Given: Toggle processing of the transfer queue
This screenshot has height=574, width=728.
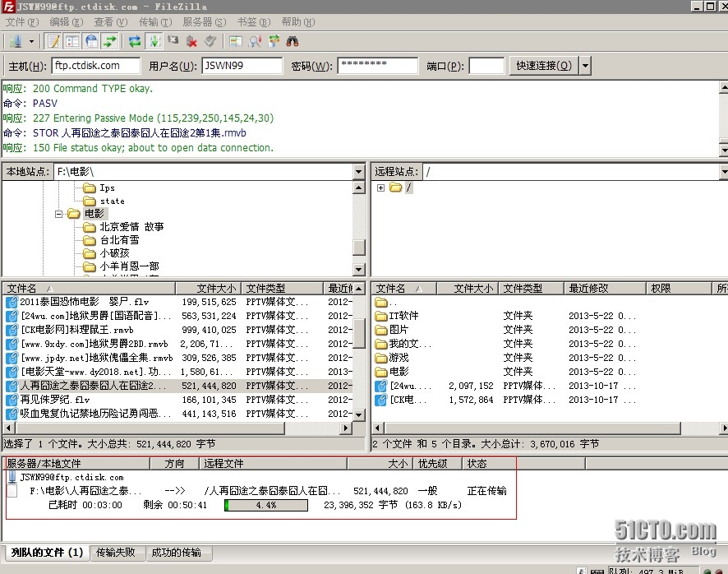Looking at the screenshot, I should pos(154,41).
